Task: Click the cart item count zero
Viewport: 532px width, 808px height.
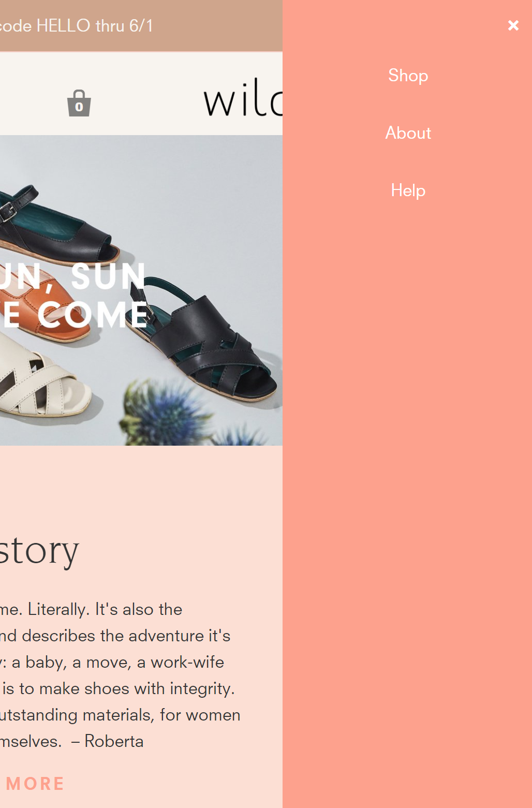Action: [x=79, y=107]
